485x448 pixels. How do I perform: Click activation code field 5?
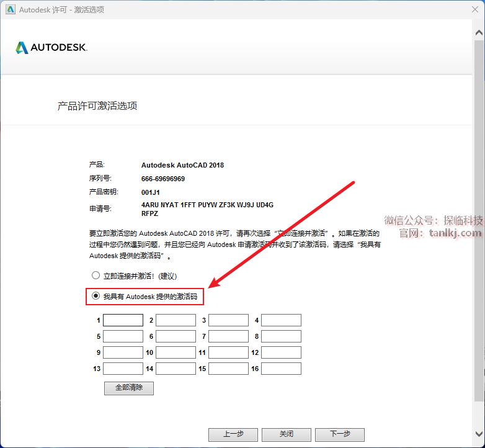(123, 336)
